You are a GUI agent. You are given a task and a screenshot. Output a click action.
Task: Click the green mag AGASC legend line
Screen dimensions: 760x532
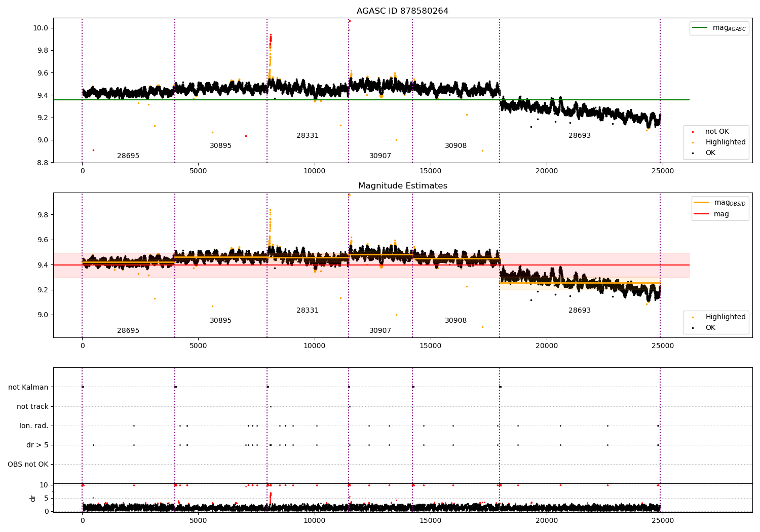700,28
